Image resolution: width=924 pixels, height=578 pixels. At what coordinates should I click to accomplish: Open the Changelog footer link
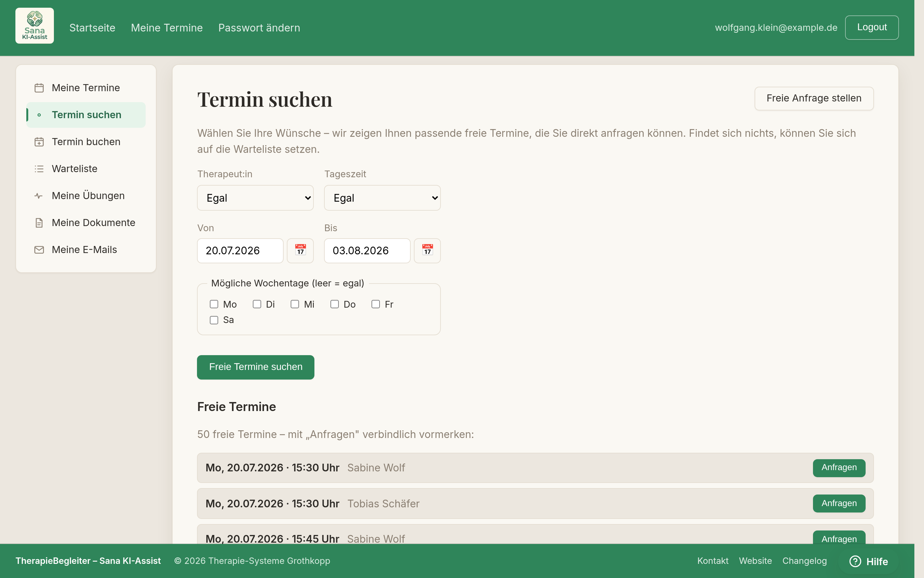coord(805,561)
